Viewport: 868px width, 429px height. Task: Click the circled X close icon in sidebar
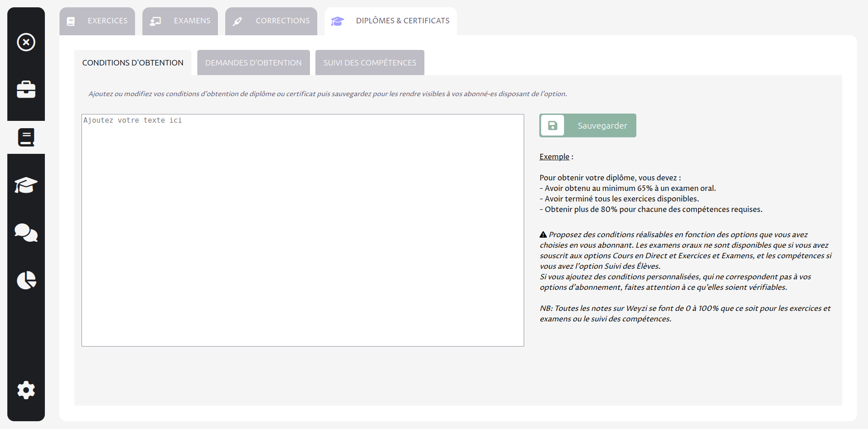point(26,42)
